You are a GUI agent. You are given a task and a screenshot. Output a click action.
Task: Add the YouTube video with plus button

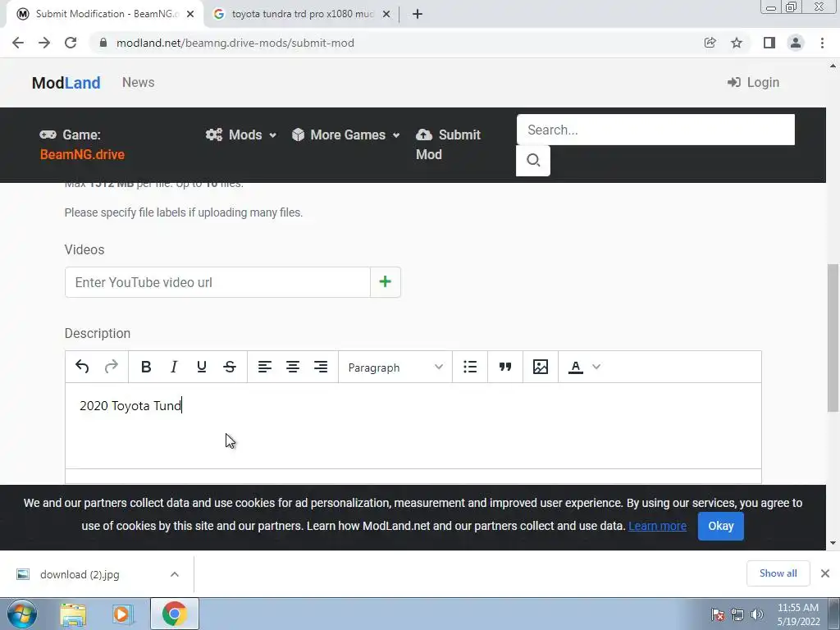pyautogui.click(x=386, y=282)
